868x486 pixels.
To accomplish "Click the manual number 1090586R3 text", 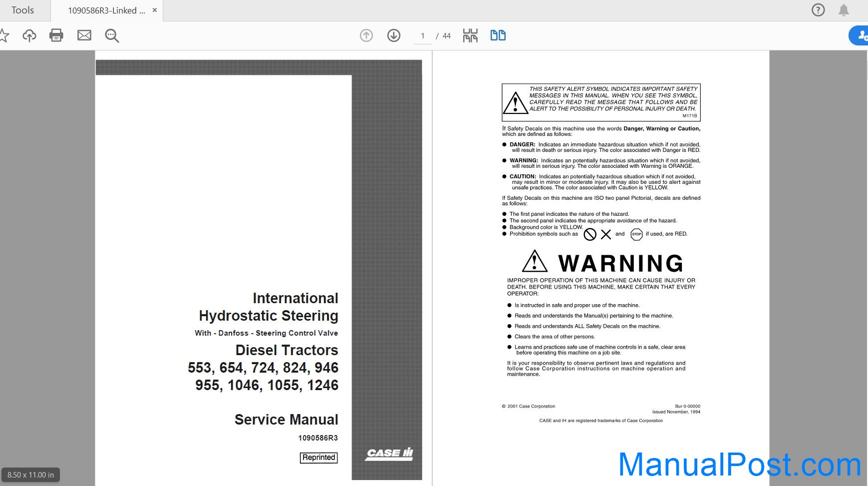I will pyautogui.click(x=318, y=438).
